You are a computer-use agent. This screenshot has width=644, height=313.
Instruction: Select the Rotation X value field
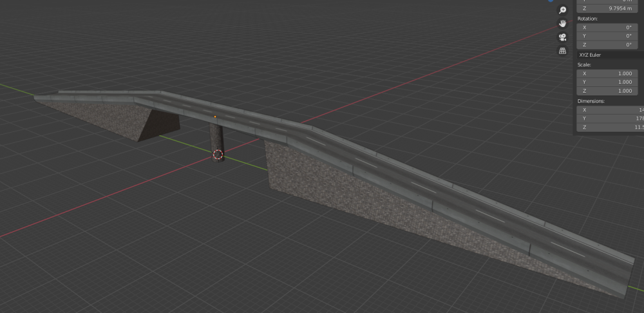click(608, 27)
